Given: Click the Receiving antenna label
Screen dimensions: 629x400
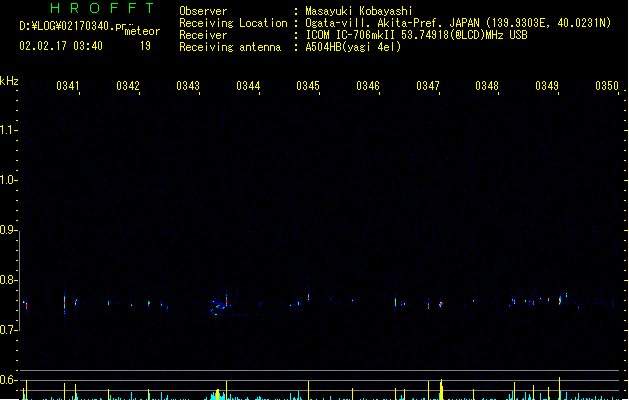Looking at the screenshot, I should coord(230,47).
